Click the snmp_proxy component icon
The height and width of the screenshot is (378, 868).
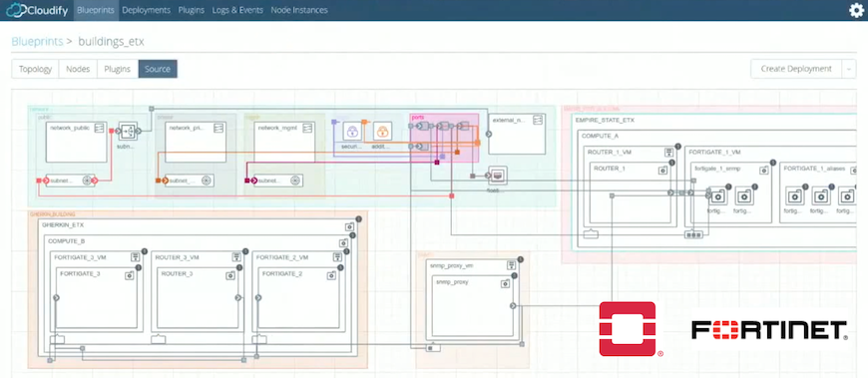(x=505, y=284)
